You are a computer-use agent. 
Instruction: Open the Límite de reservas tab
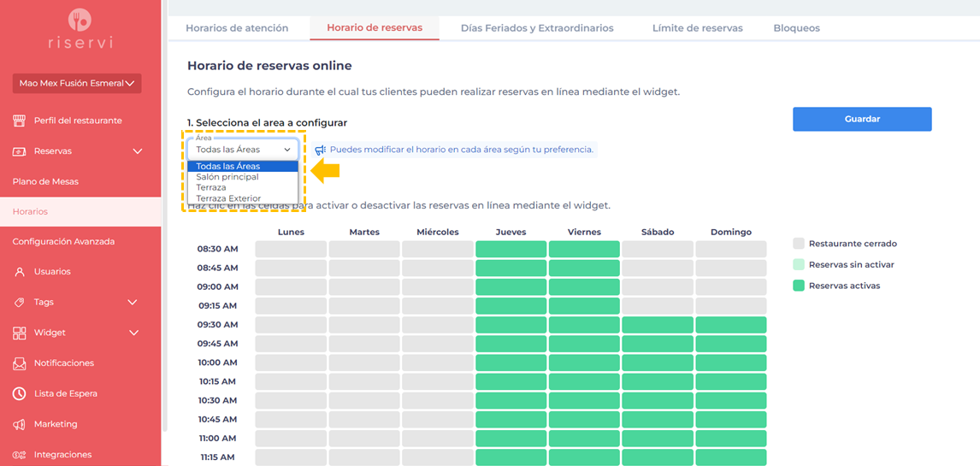click(697, 28)
